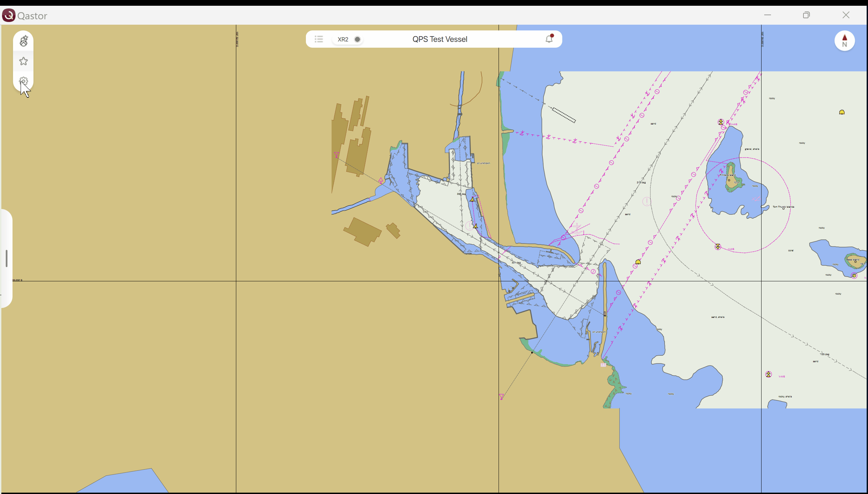
Task: Click the yellow buoy in the top-right waters
Action: tap(842, 112)
